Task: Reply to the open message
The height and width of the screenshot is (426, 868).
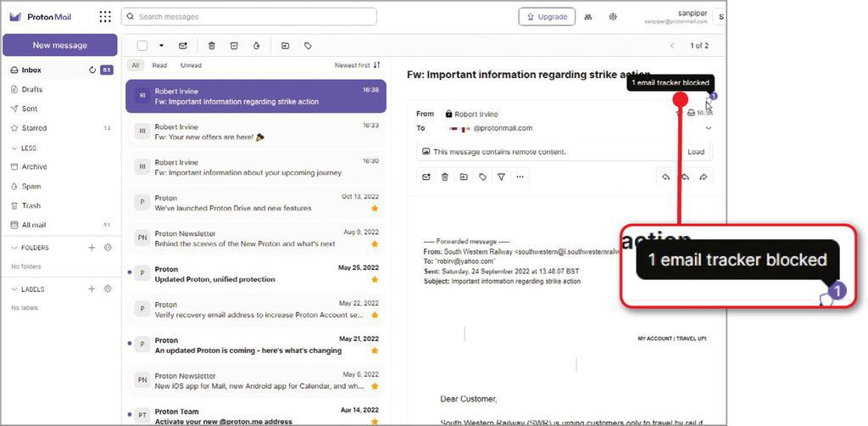Action: [666, 177]
